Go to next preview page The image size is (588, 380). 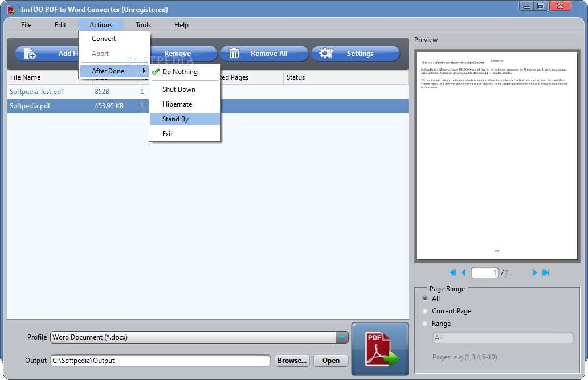pos(535,273)
